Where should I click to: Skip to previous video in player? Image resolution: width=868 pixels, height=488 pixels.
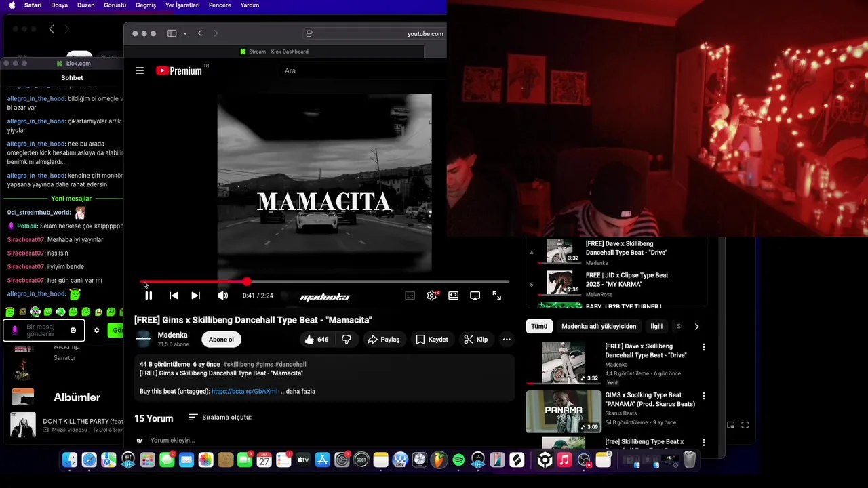pos(174,296)
